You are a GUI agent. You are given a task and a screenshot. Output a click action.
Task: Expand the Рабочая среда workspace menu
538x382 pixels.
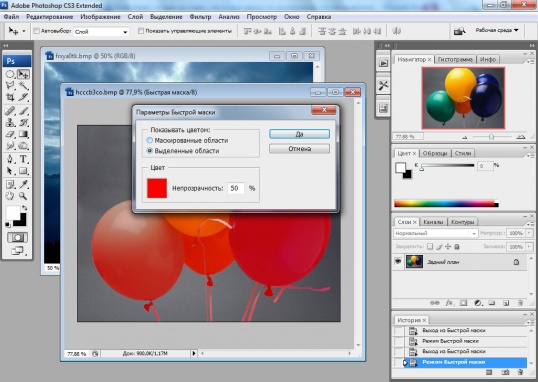(497, 30)
